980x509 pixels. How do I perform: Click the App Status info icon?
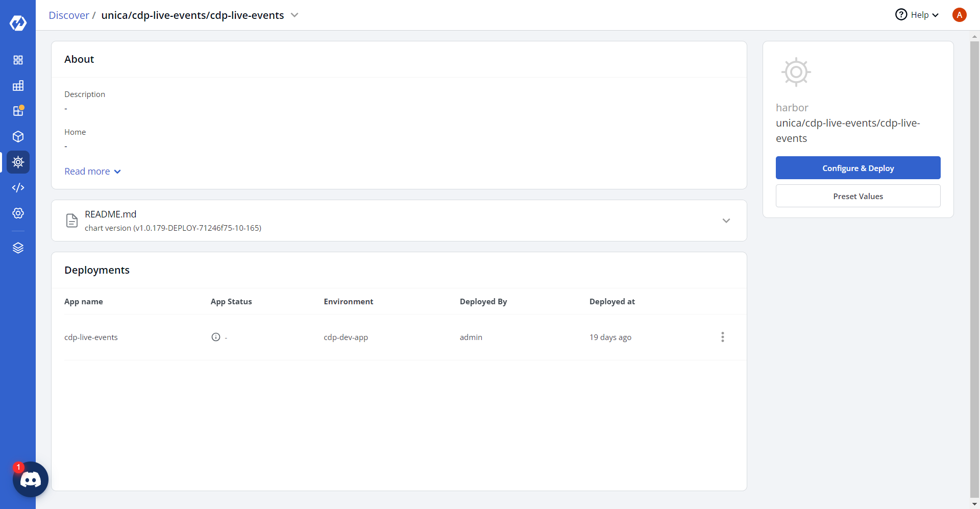216,337
